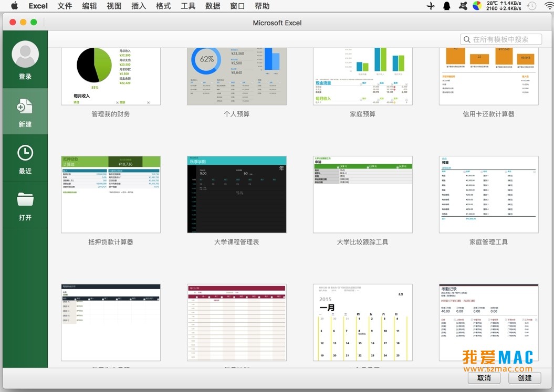Open the Excel application menu
The height and width of the screenshot is (392, 554).
pos(38,6)
